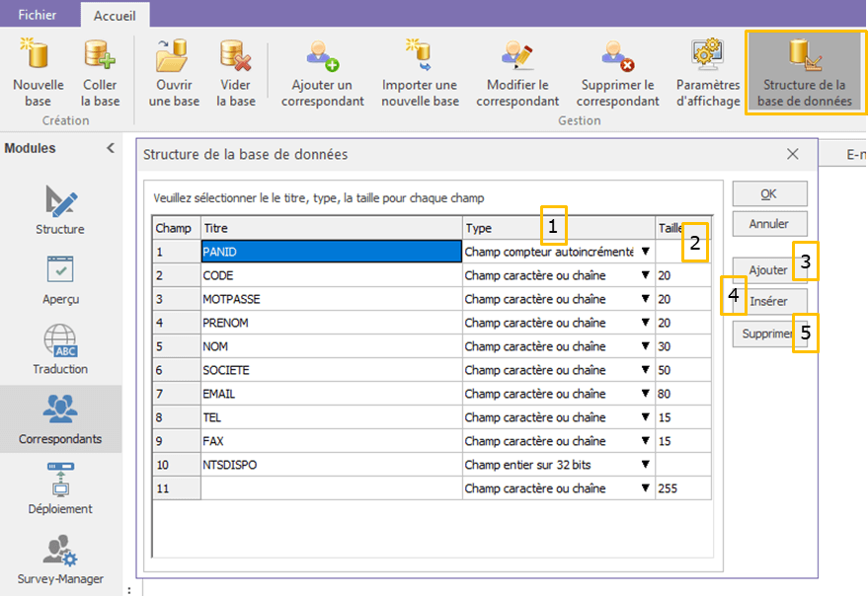
Task: Click the Insérer button
Action: click(769, 301)
